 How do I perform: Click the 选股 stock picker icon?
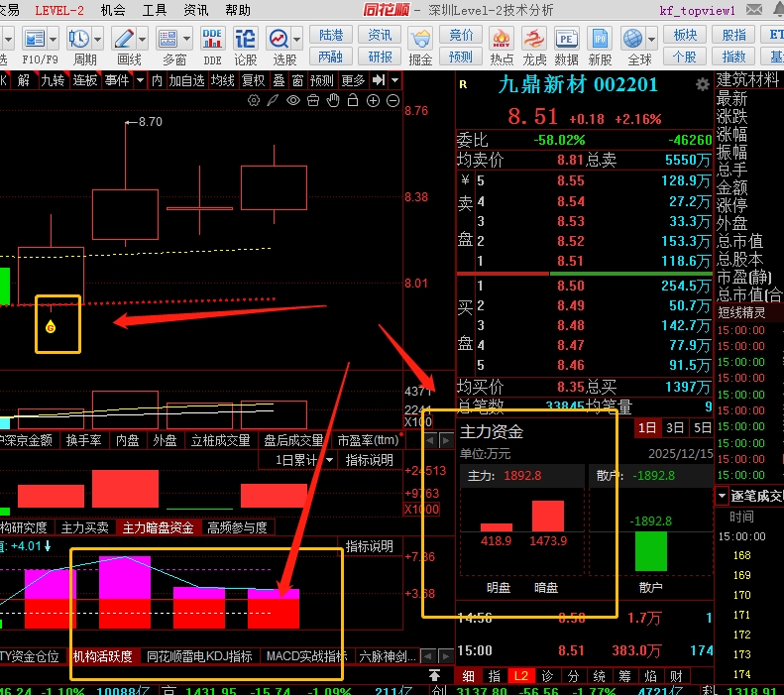click(x=279, y=39)
